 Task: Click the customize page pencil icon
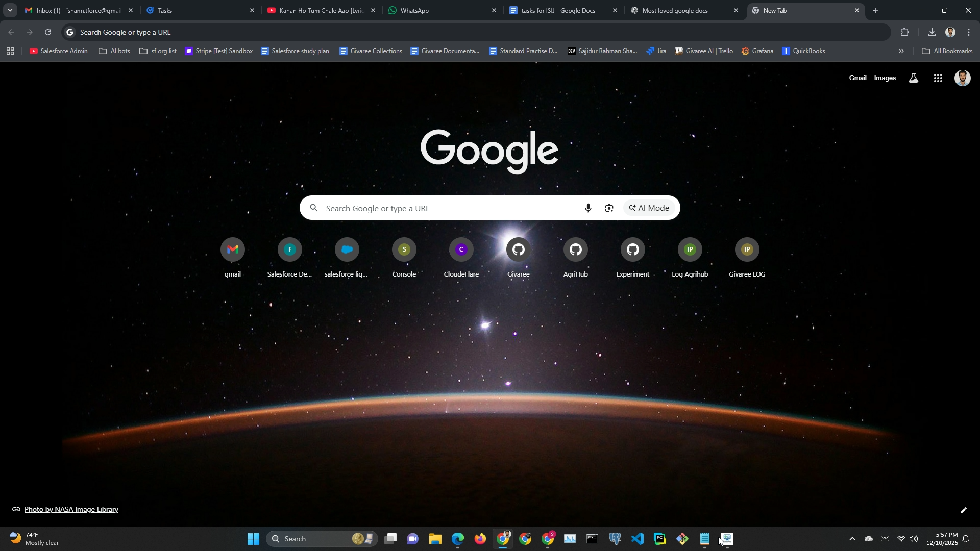[x=964, y=511]
